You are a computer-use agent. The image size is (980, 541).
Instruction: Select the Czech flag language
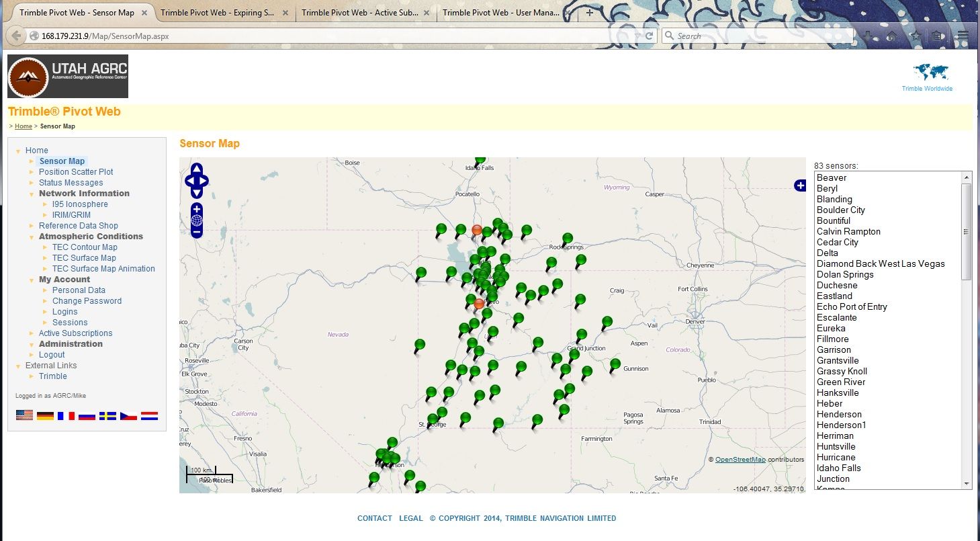128,415
